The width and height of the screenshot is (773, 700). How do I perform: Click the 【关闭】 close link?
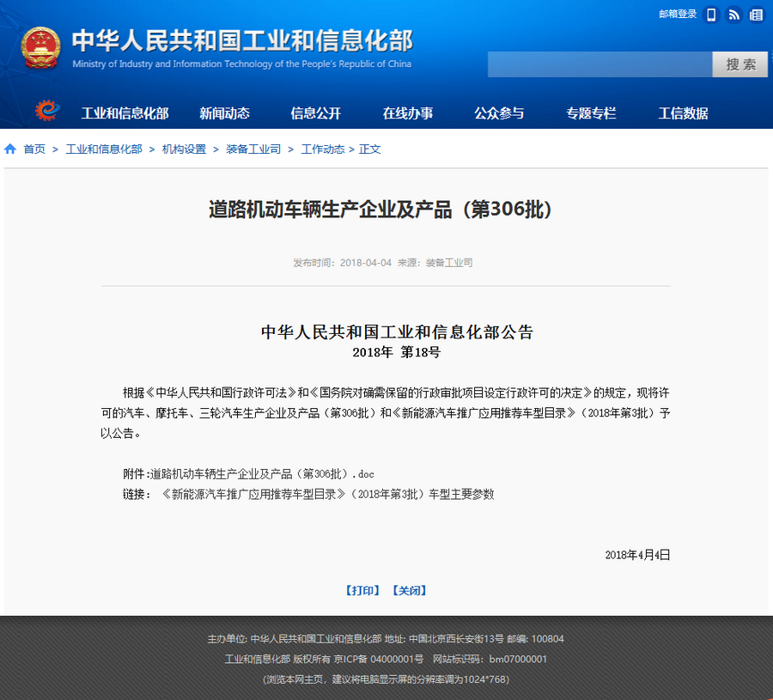(409, 591)
